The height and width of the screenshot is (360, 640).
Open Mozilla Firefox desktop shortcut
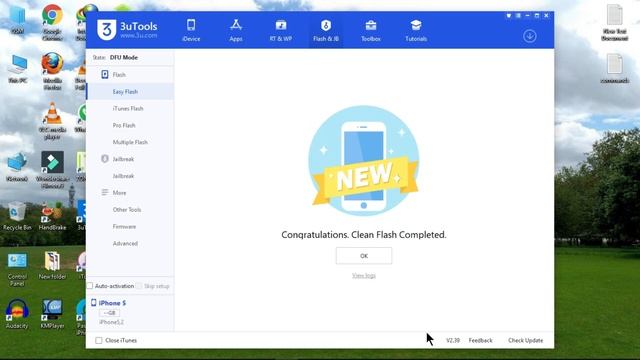point(52,71)
